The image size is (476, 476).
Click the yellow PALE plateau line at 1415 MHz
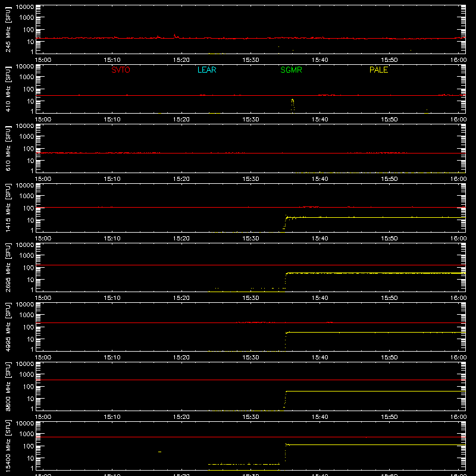pyautogui.click(x=377, y=217)
